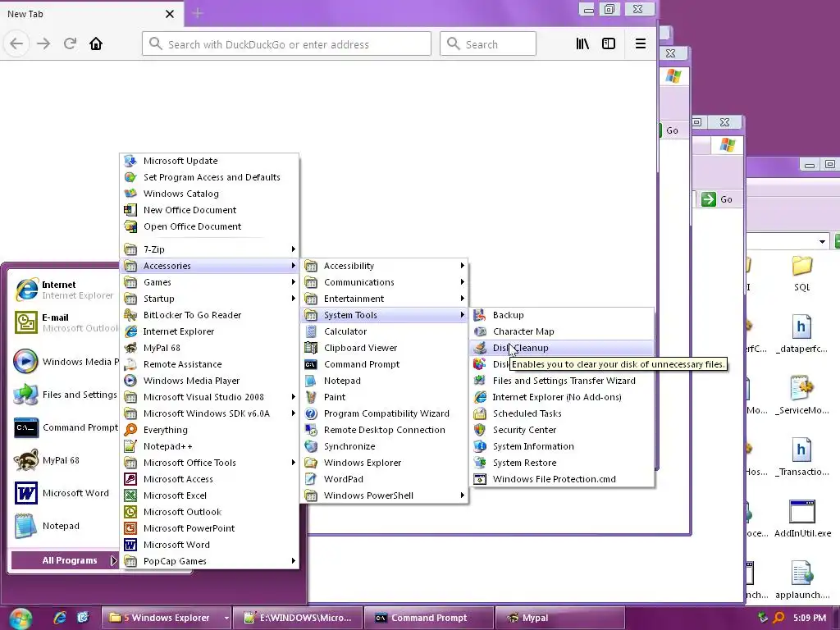Open Program Compatibility Wizard

[384, 413]
